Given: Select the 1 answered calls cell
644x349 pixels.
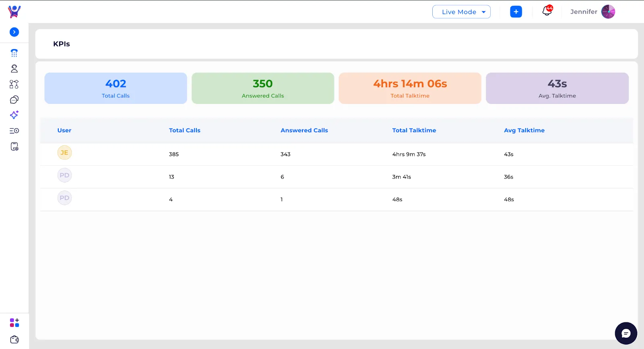Looking at the screenshot, I should click(282, 199).
